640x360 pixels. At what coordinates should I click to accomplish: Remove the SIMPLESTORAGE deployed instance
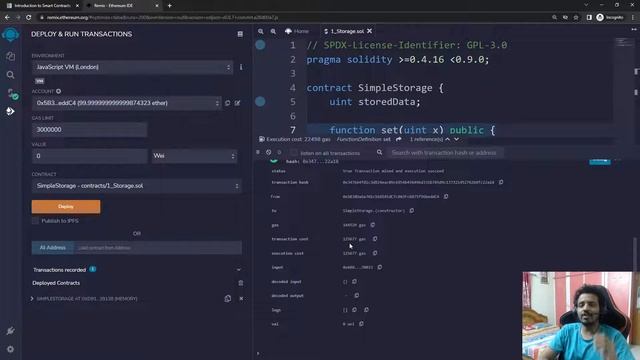click(x=241, y=299)
